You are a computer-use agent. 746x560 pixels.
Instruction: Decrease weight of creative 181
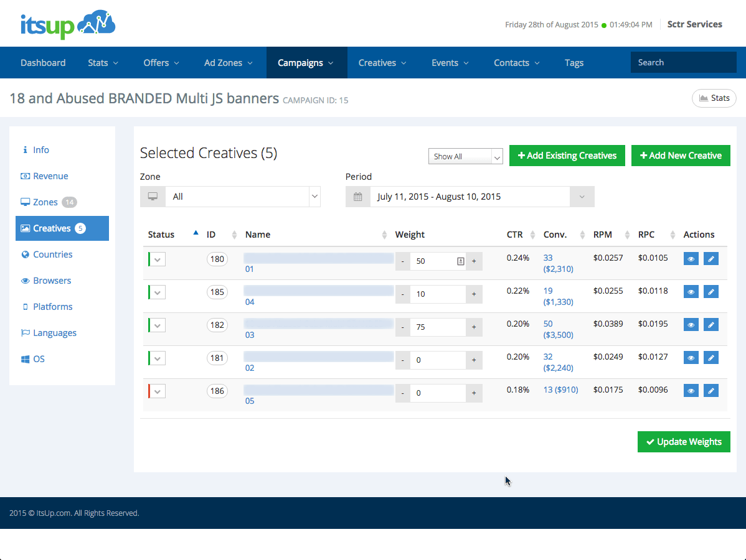402,360
